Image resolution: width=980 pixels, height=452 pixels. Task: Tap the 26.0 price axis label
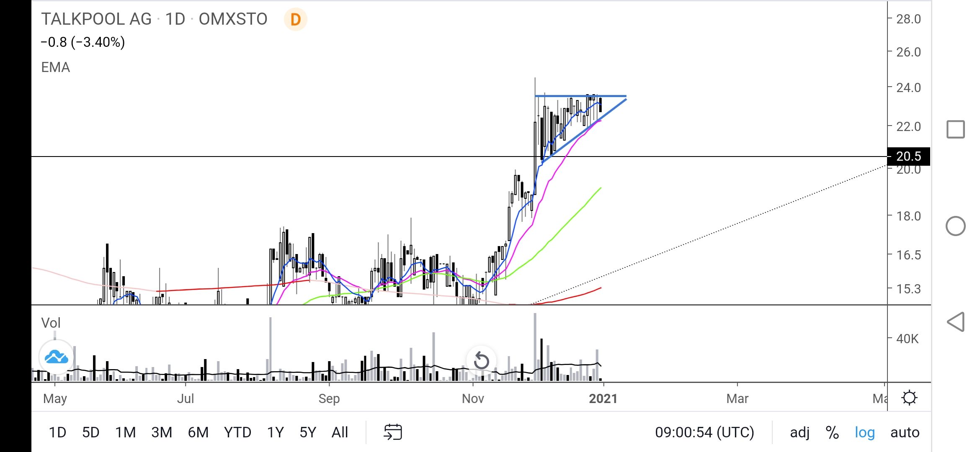(908, 52)
